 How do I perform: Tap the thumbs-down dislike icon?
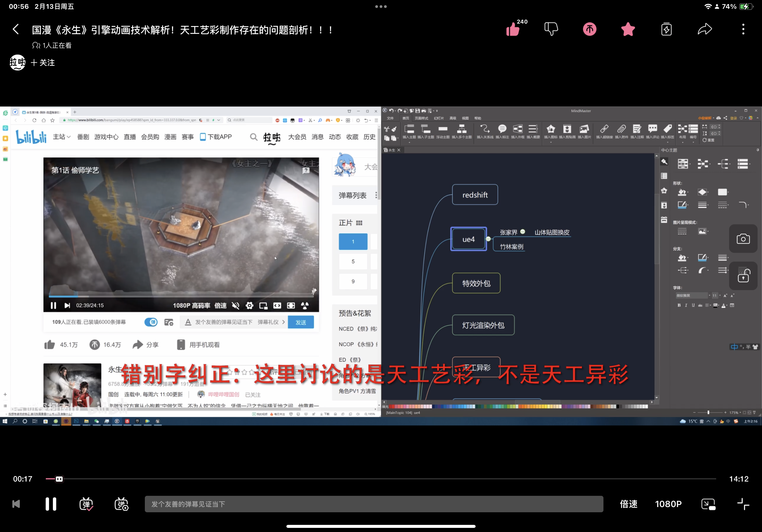coord(551,29)
